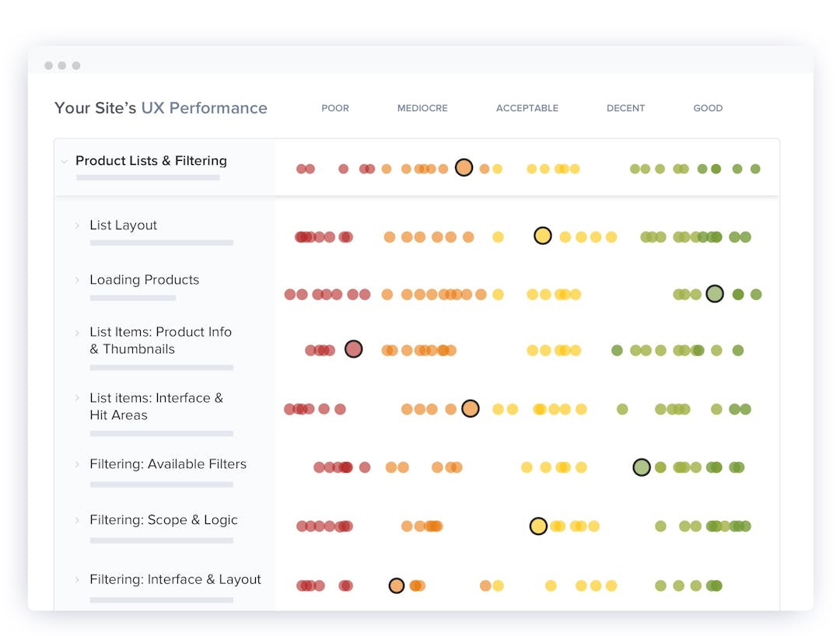Select the GOOD column header

(708, 108)
